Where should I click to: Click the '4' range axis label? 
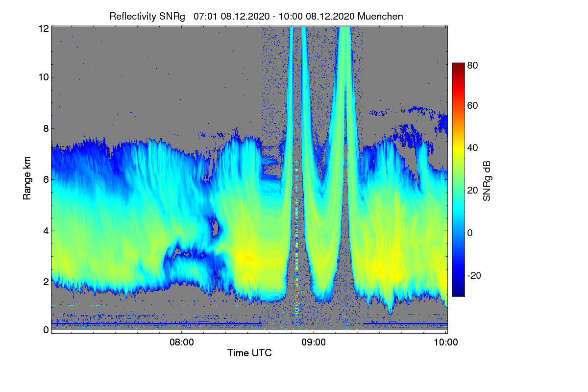coord(46,231)
